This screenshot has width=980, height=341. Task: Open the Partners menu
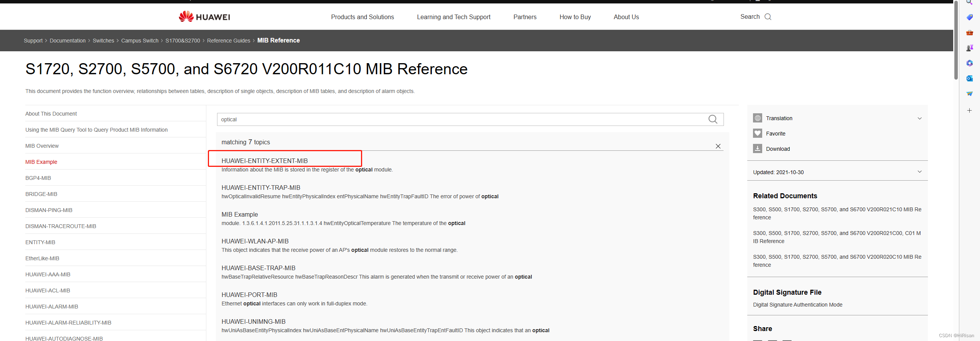(x=525, y=17)
